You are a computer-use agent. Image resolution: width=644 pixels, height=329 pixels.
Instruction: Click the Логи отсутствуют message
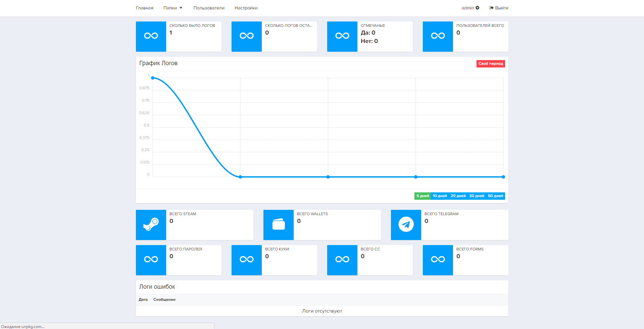coord(322,311)
